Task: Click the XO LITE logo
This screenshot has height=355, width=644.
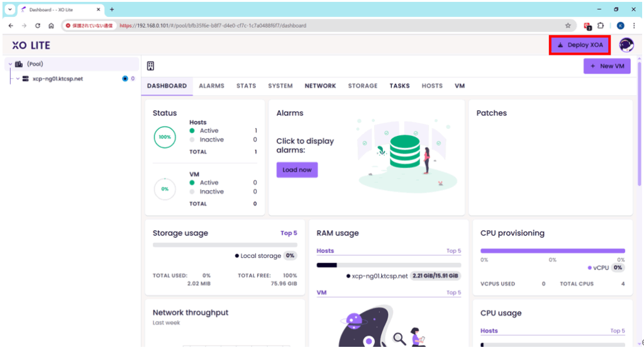Action: click(x=31, y=45)
